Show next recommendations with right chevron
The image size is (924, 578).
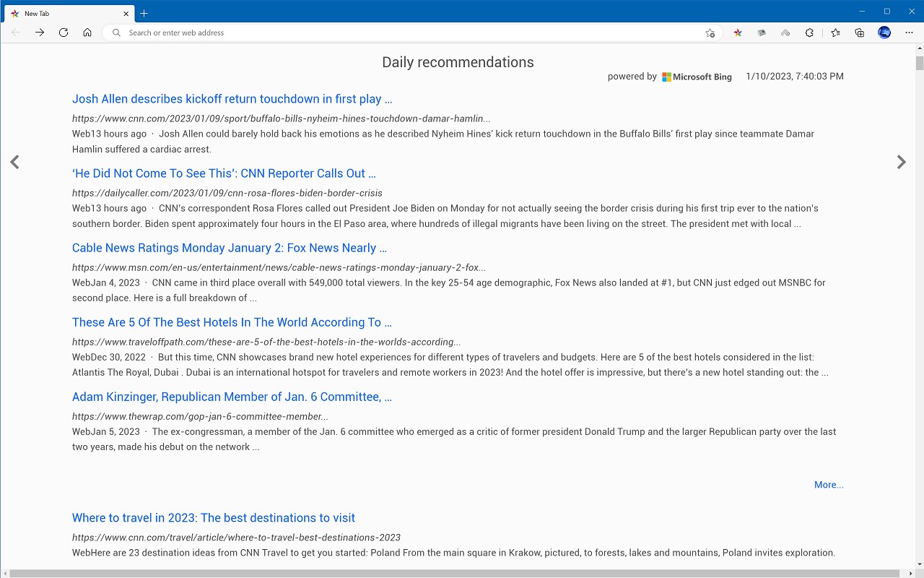[x=901, y=162]
